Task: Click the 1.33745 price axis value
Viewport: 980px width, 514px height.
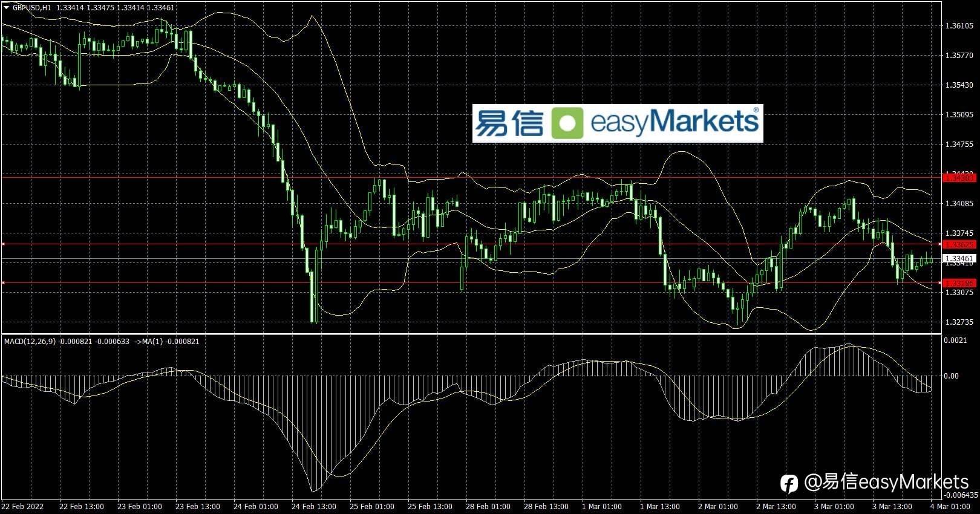Action: (959, 233)
